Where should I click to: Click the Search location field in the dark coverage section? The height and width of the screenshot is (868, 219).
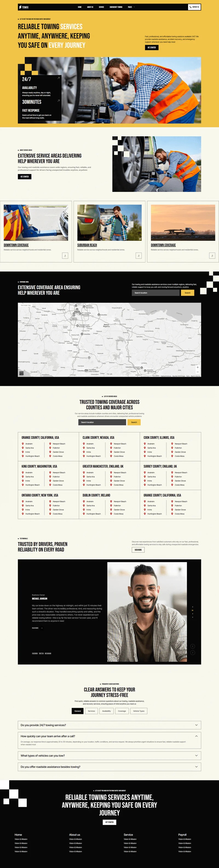coord(155,293)
